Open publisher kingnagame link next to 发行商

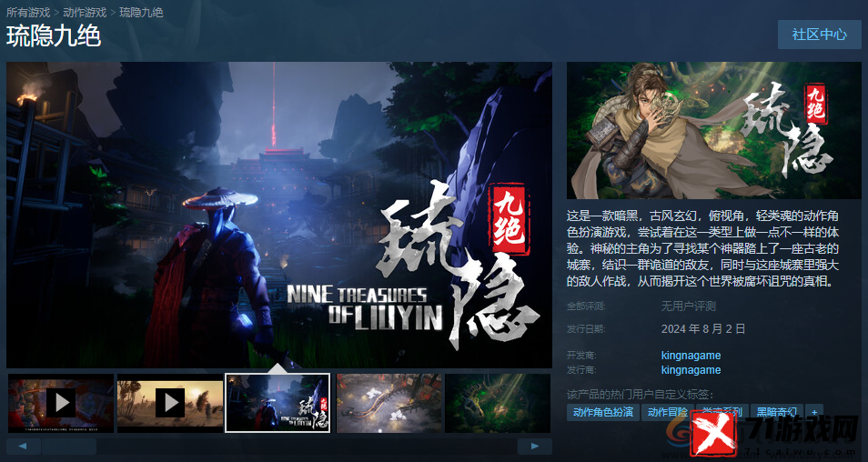pyautogui.click(x=691, y=369)
